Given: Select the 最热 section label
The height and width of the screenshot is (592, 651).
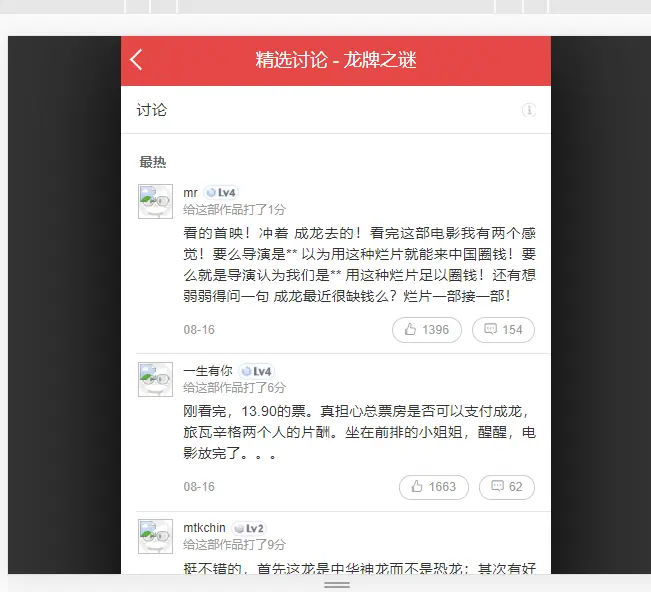Looking at the screenshot, I should [153, 162].
